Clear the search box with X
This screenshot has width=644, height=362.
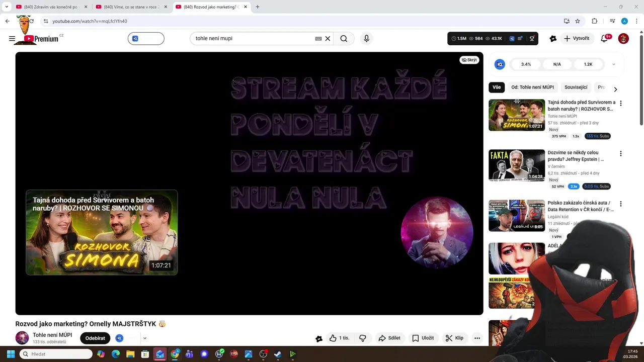(328, 38)
